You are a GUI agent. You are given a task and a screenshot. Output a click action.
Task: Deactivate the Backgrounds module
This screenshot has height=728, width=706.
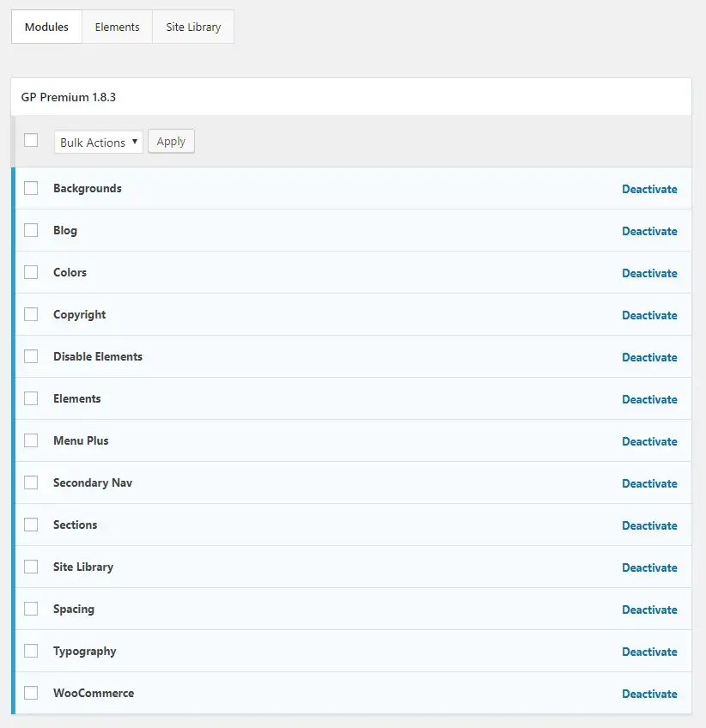pyautogui.click(x=649, y=189)
